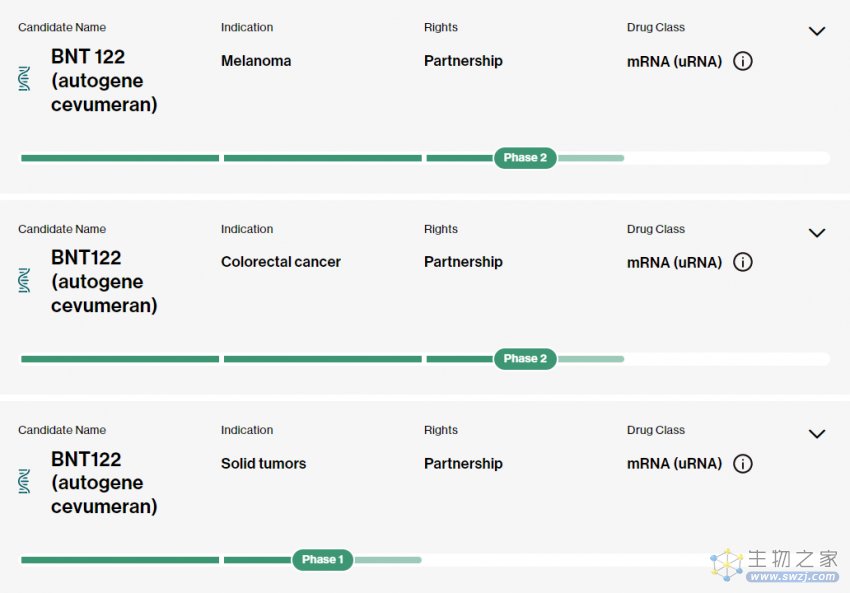
Task: Click DNA helix icon in Colorectal cancer row
Action: pos(24,280)
